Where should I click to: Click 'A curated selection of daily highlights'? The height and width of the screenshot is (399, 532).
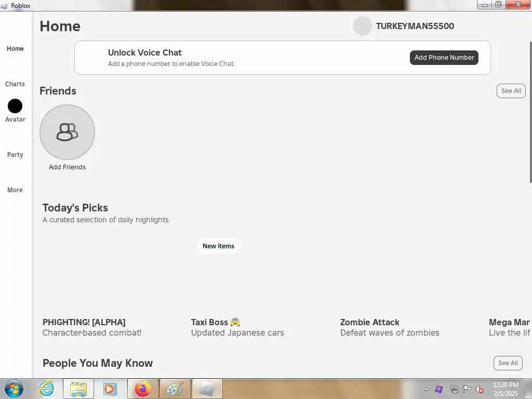click(105, 220)
